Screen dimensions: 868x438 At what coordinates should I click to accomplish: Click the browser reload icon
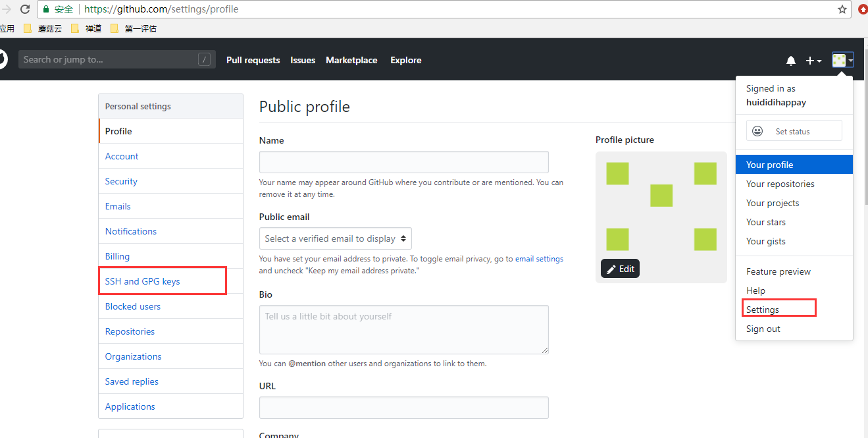click(25, 10)
